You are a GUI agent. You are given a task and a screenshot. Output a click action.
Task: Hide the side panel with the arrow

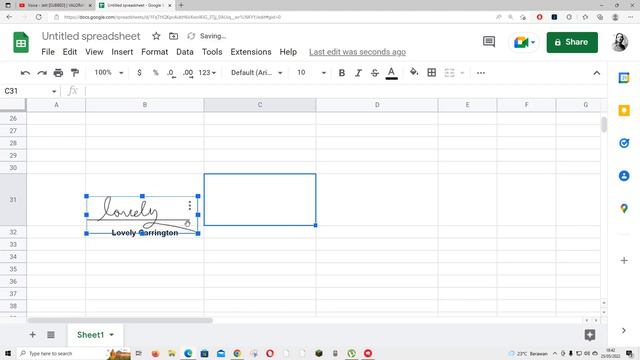(624, 331)
